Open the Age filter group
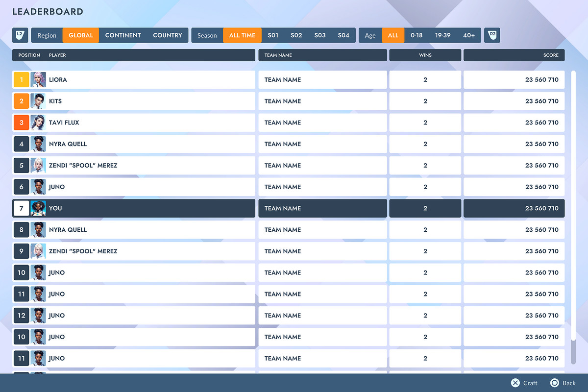This screenshot has height=392, width=588. click(370, 35)
